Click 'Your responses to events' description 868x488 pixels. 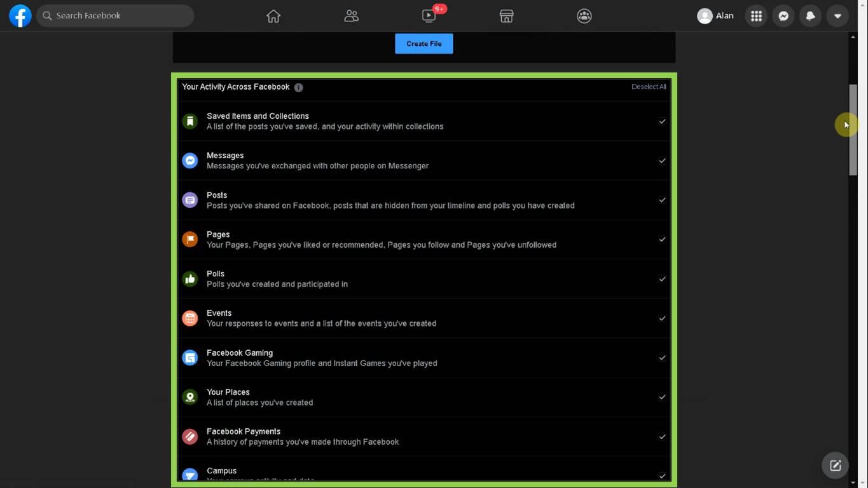pyautogui.click(x=321, y=323)
